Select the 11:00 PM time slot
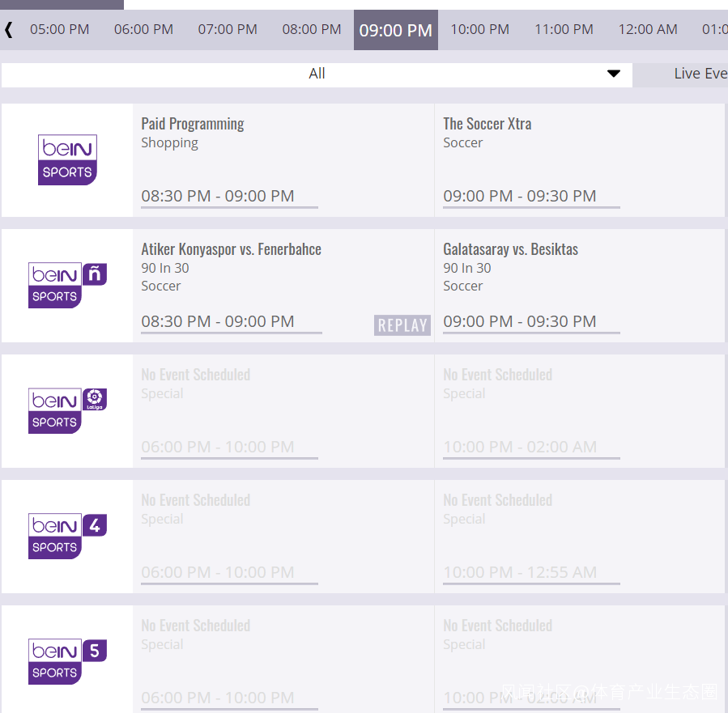Screen dimensions: 728x713 coord(564,30)
